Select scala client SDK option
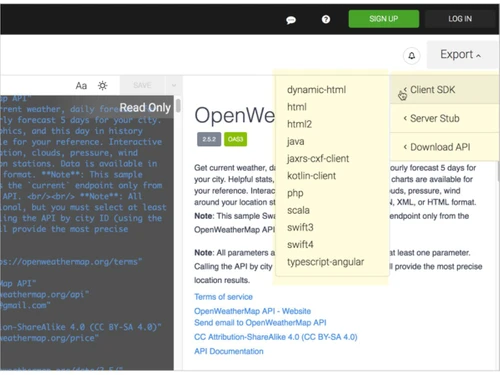 298,210
